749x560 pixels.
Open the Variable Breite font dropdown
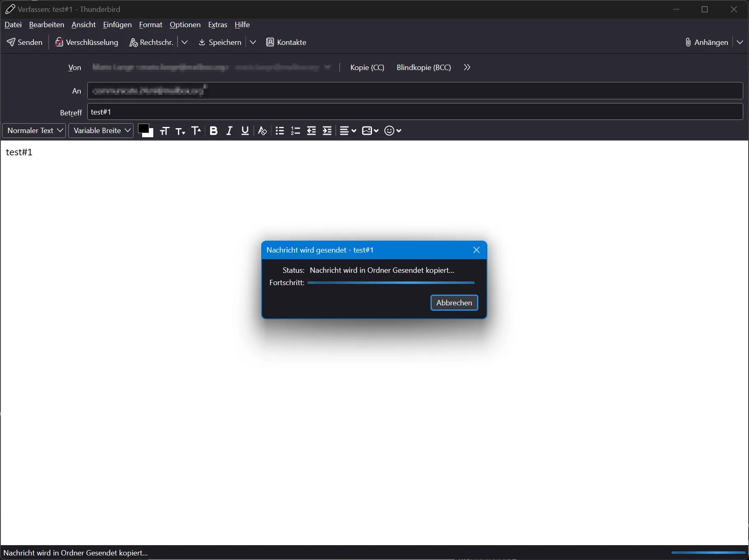coord(101,131)
